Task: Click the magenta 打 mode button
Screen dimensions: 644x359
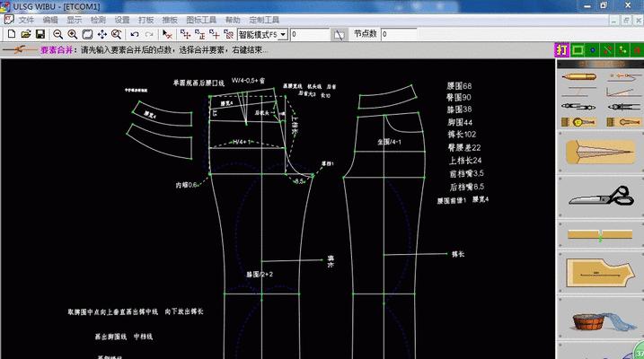Action: click(x=561, y=50)
